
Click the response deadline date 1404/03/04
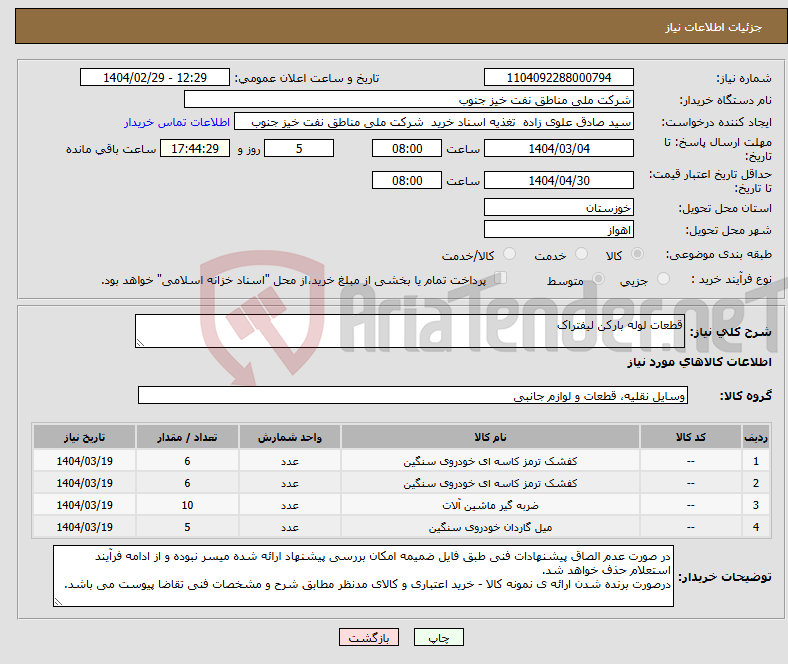[x=559, y=148]
